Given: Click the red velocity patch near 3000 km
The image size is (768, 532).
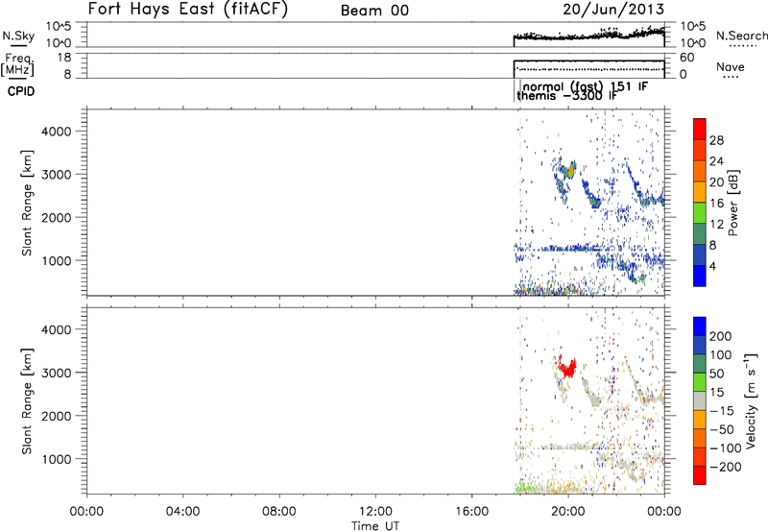Looking at the screenshot, I should click(567, 367).
